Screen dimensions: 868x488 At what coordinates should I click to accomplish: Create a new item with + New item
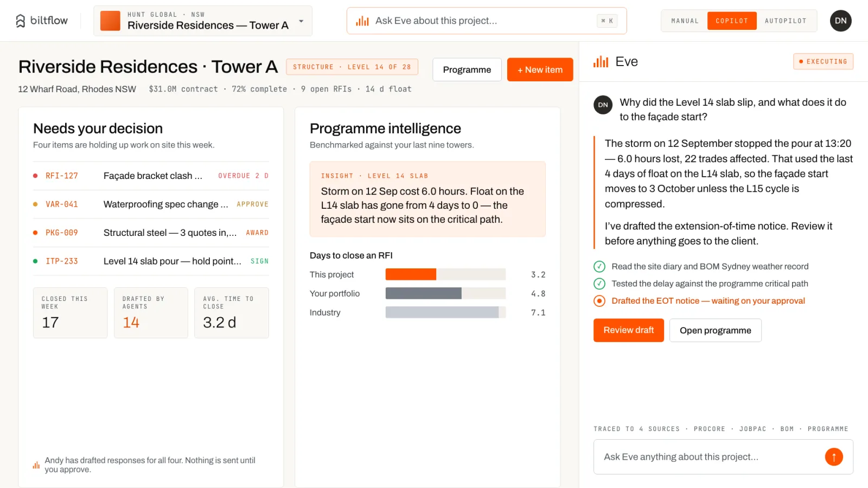click(x=540, y=69)
